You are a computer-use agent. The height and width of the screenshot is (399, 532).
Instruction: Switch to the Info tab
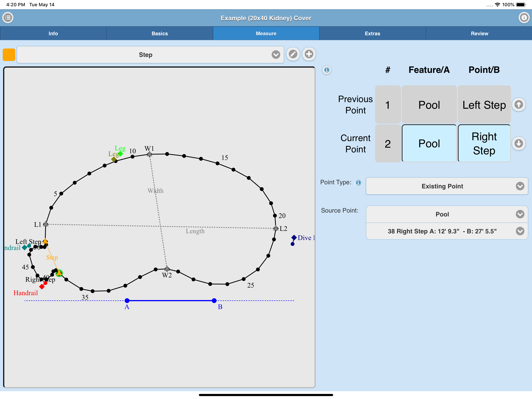pyautogui.click(x=53, y=34)
